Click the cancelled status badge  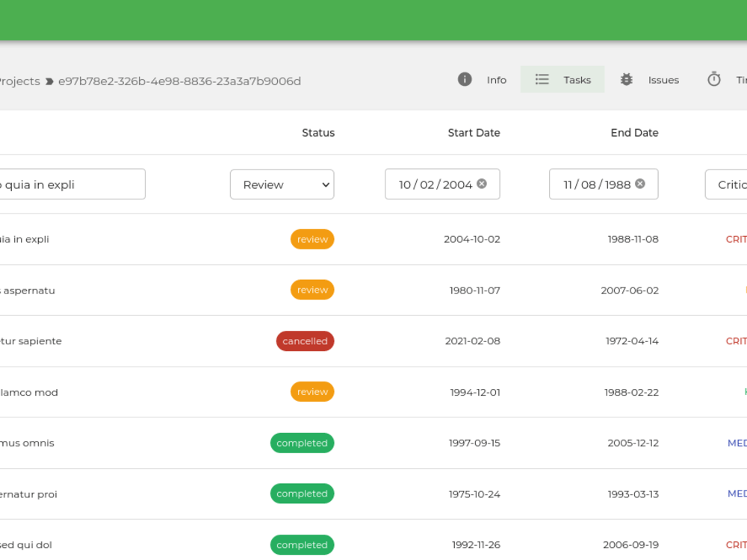pos(305,341)
